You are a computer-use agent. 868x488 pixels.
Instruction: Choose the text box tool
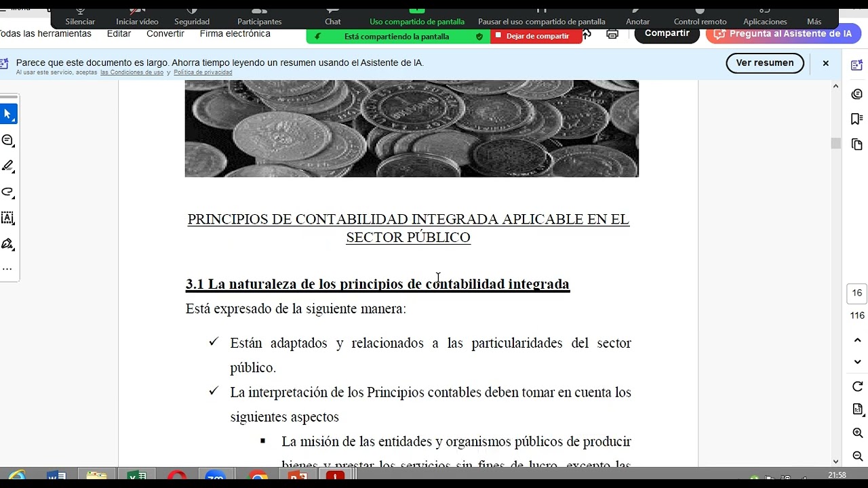coord(8,218)
